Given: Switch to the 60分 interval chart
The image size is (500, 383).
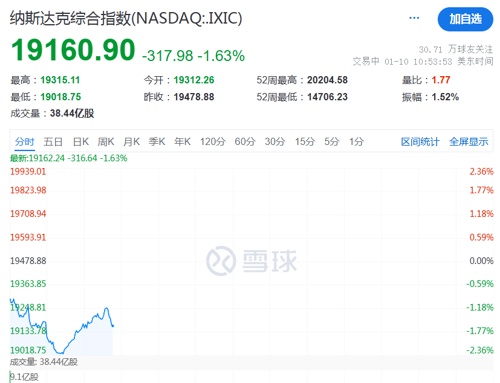Looking at the screenshot, I should pyautogui.click(x=245, y=142).
